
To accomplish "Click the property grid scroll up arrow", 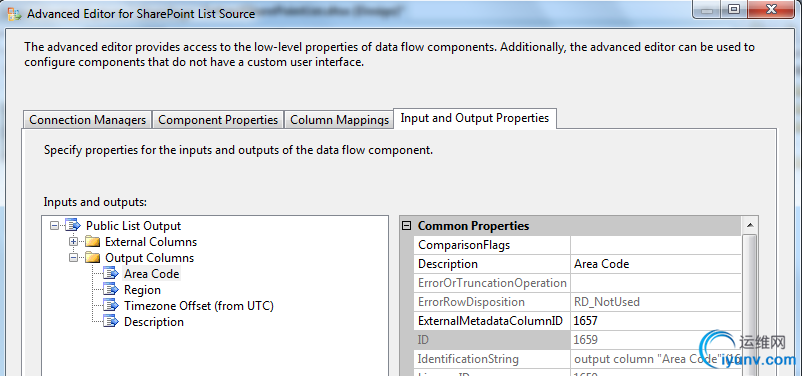I will tap(749, 226).
